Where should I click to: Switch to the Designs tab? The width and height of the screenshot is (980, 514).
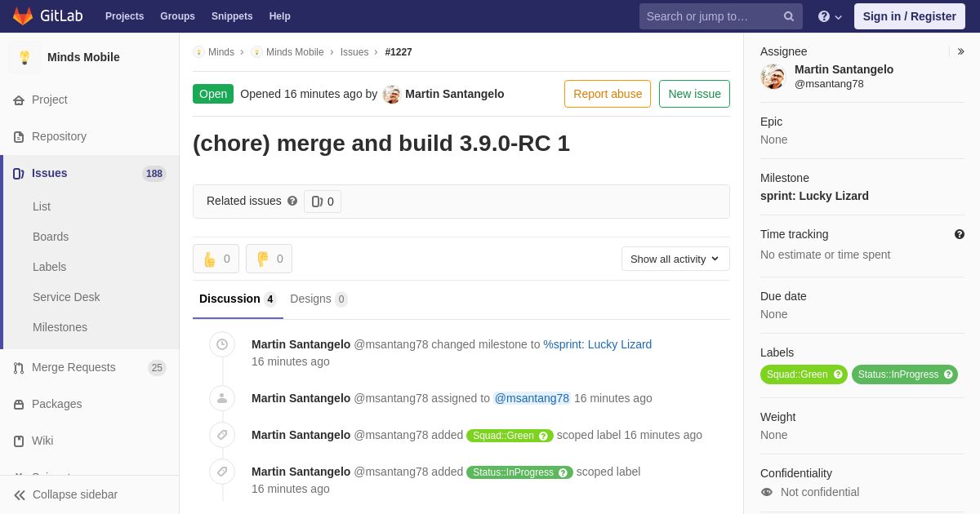coord(318,299)
